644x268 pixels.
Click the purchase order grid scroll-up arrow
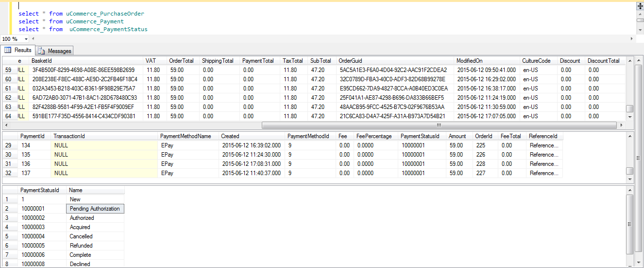(629, 61)
